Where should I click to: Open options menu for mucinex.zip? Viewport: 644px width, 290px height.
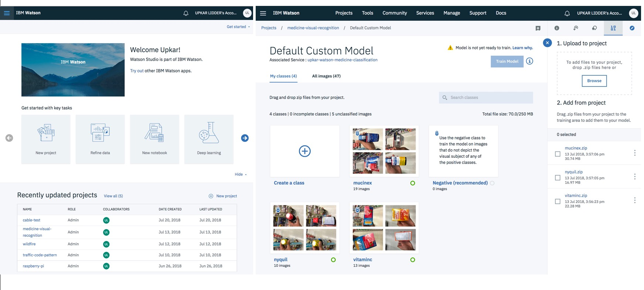pyautogui.click(x=635, y=153)
